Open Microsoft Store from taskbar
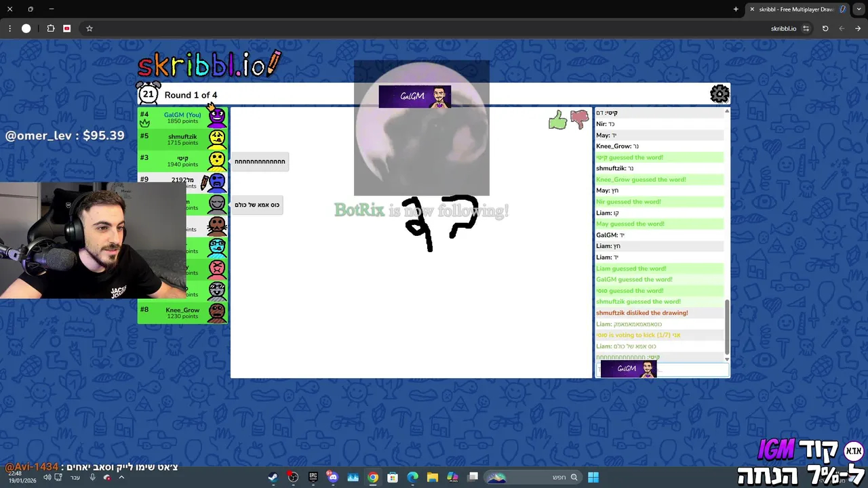 tap(392, 477)
